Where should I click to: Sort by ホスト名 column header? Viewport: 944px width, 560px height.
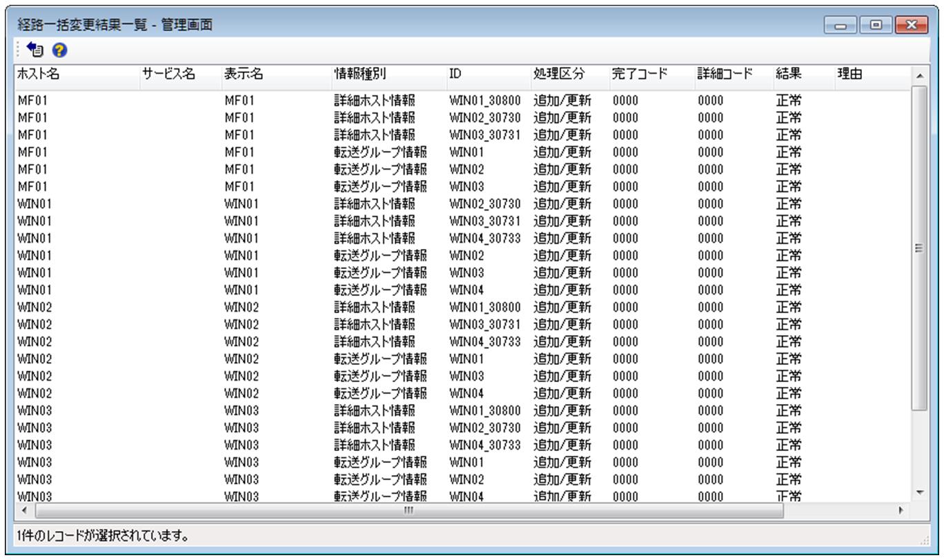click(77, 73)
